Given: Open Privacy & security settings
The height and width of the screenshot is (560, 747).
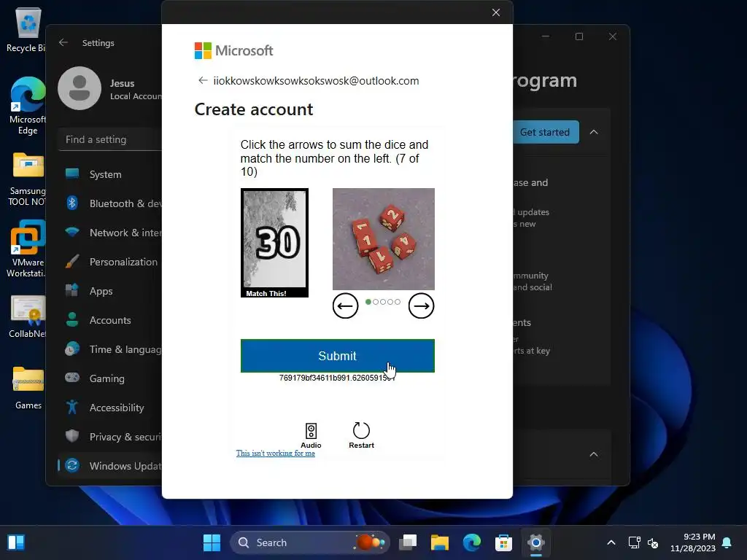Looking at the screenshot, I should click(111, 437).
